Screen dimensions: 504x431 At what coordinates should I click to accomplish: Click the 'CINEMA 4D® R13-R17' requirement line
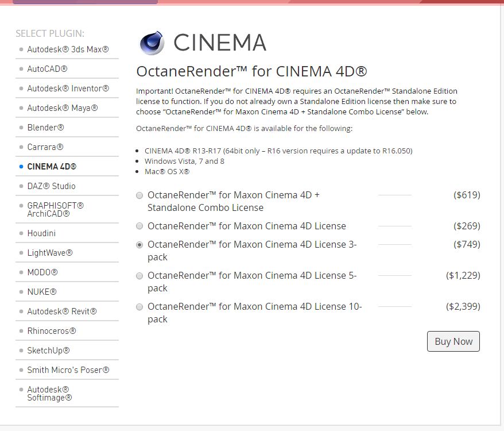(278, 151)
